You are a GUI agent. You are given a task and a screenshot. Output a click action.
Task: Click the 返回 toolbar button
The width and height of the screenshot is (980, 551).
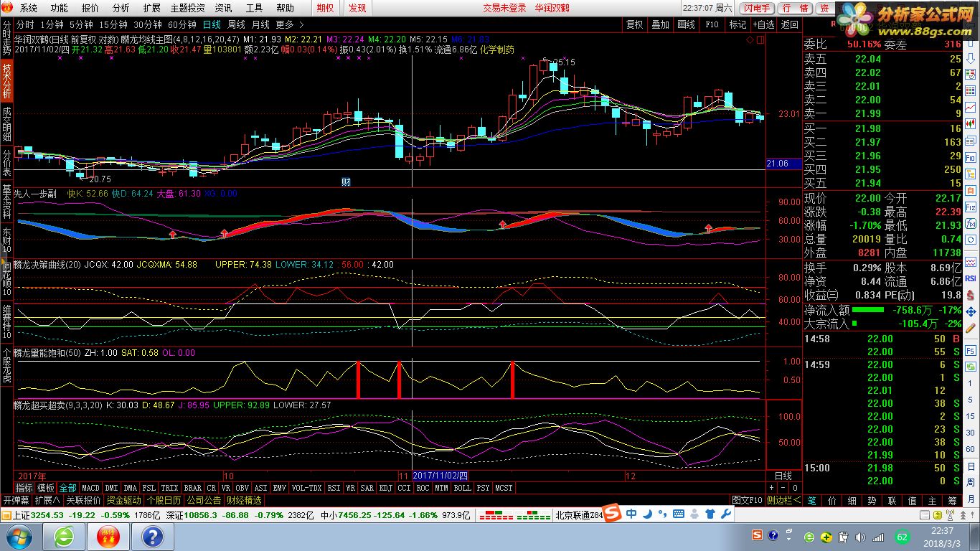point(789,24)
